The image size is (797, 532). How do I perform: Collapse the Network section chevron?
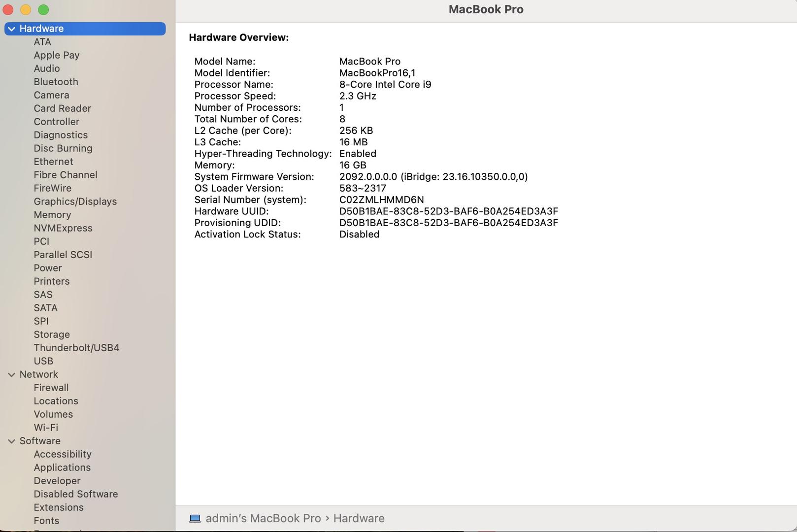[x=11, y=375]
